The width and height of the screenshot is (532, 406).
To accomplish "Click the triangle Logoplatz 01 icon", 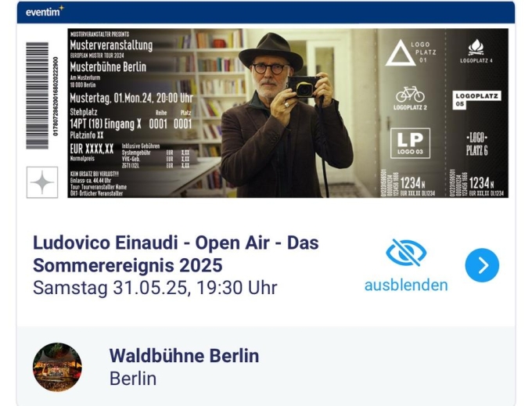I will point(411,52).
